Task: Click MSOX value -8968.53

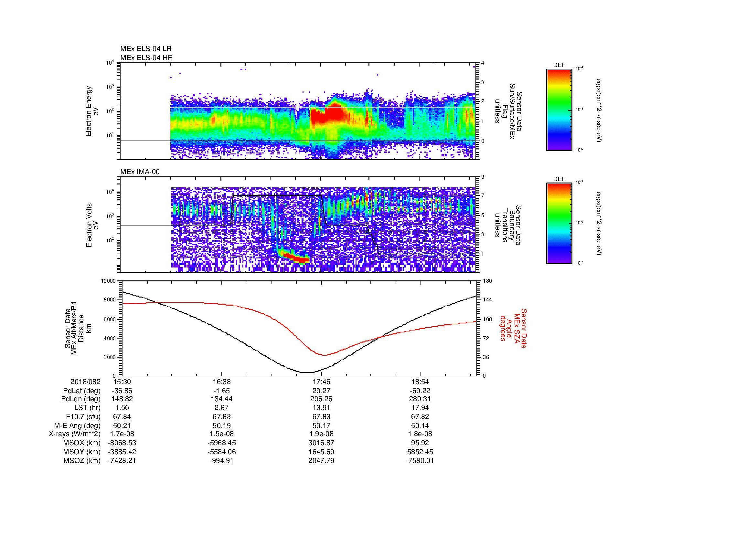Action: point(122,443)
